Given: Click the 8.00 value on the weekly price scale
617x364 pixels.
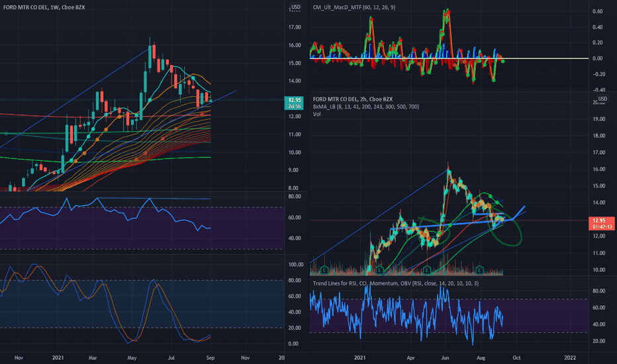Looking at the screenshot, I should pyautogui.click(x=293, y=188).
